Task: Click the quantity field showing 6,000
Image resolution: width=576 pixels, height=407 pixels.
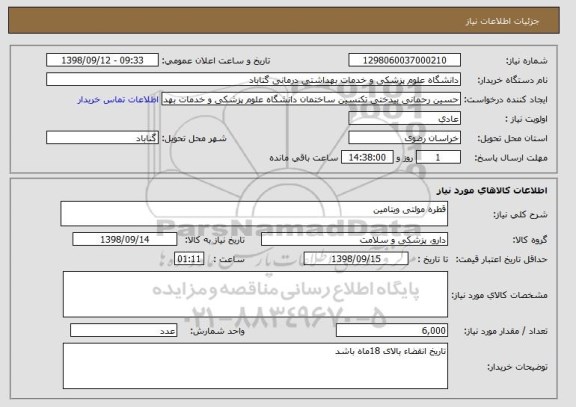Action: coord(392,331)
